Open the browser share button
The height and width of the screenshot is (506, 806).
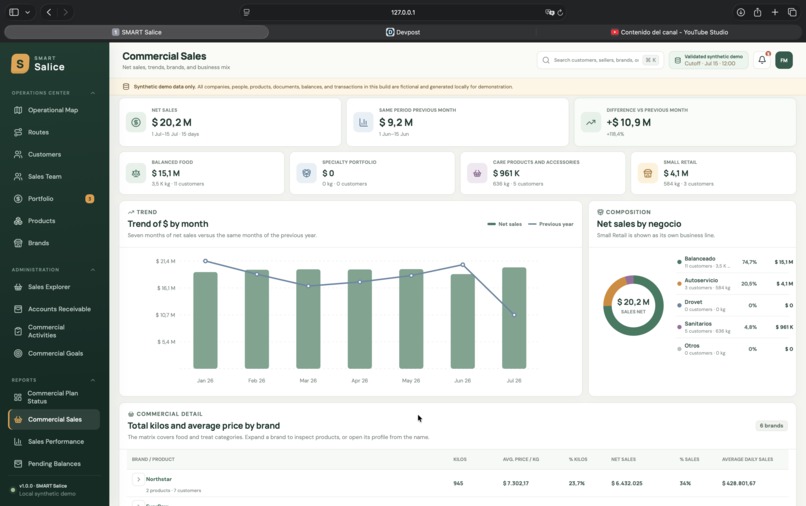[x=757, y=12]
